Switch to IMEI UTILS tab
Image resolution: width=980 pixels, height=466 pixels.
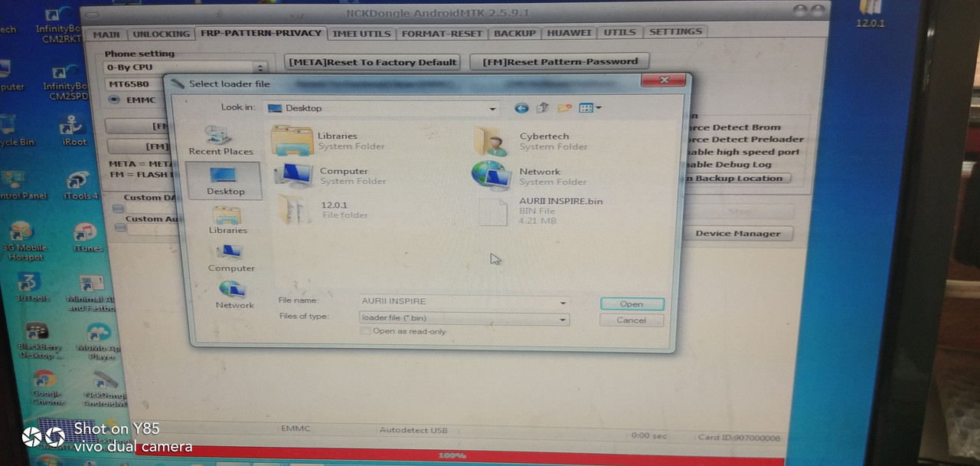coord(363,33)
